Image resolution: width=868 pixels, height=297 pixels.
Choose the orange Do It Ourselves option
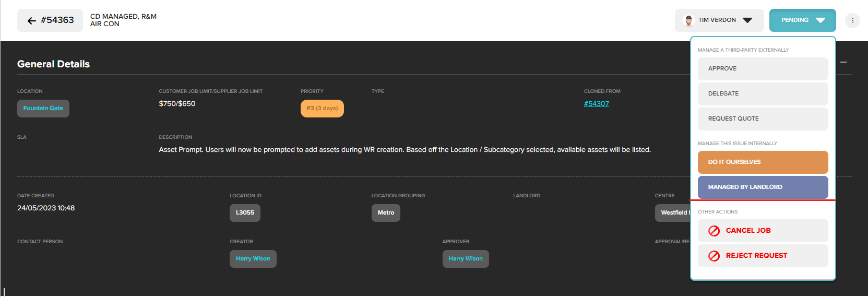coord(763,162)
